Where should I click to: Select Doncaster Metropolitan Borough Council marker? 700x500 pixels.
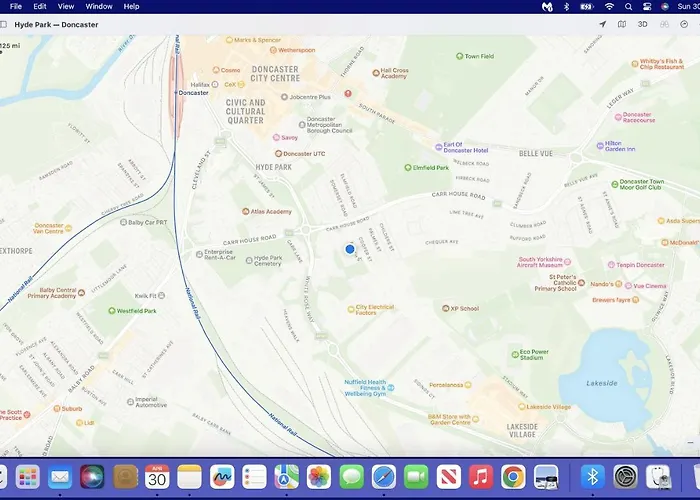pyautogui.click(x=302, y=125)
